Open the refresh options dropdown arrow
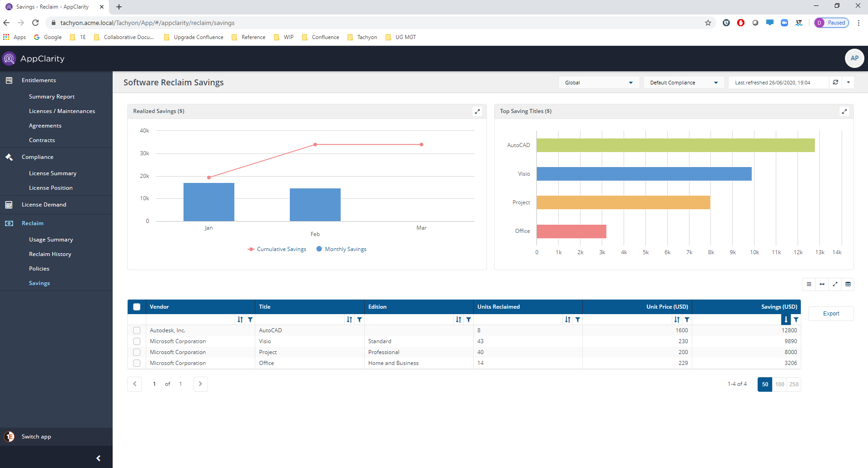Screen dimensions: 868x468 pos(848,83)
